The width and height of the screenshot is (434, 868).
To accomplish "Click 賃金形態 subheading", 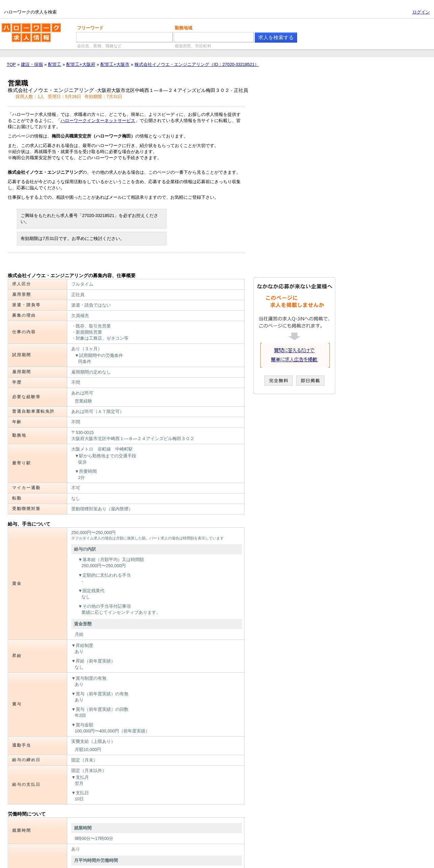I will click(x=156, y=624).
